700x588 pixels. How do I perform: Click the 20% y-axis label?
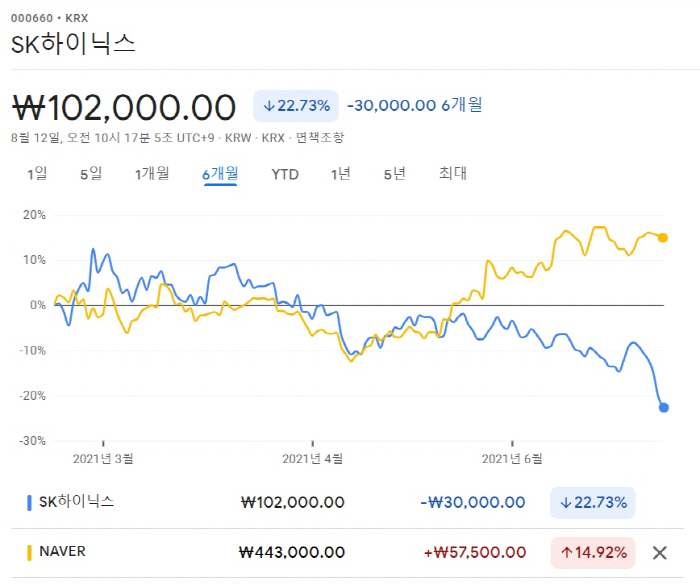34,215
